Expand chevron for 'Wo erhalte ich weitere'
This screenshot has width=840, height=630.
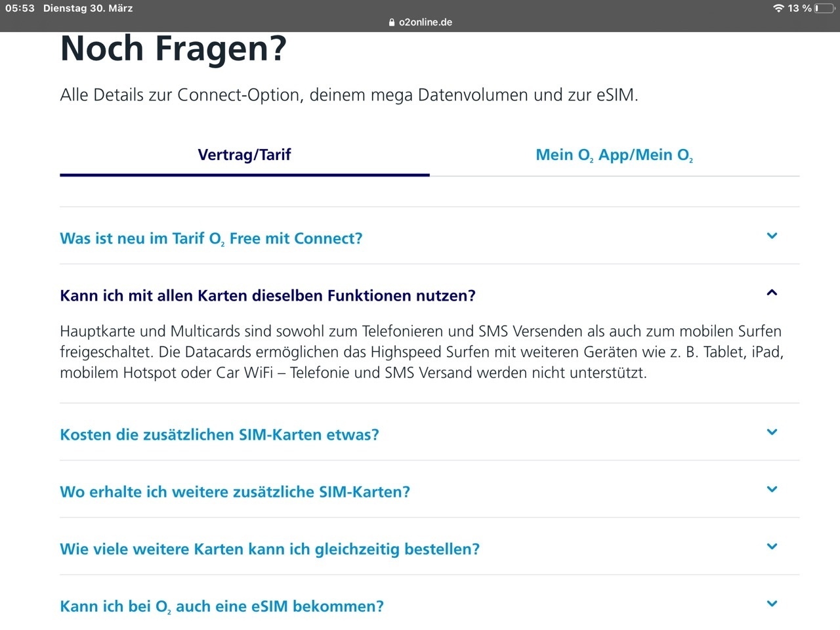coord(772,489)
